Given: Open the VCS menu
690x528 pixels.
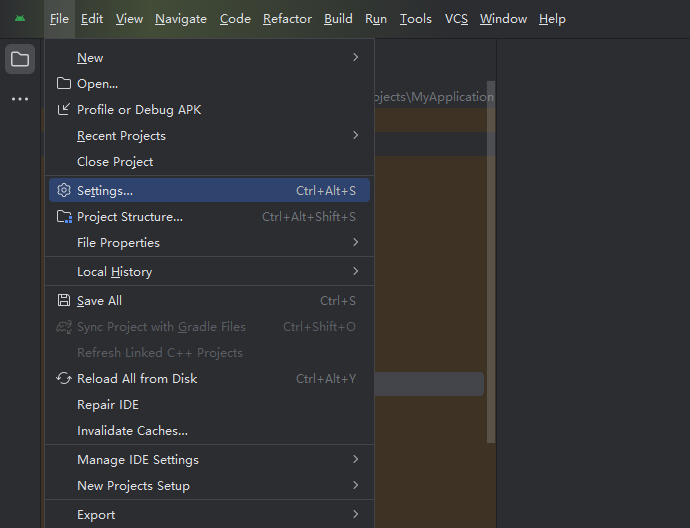Looking at the screenshot, I should 456,19.
